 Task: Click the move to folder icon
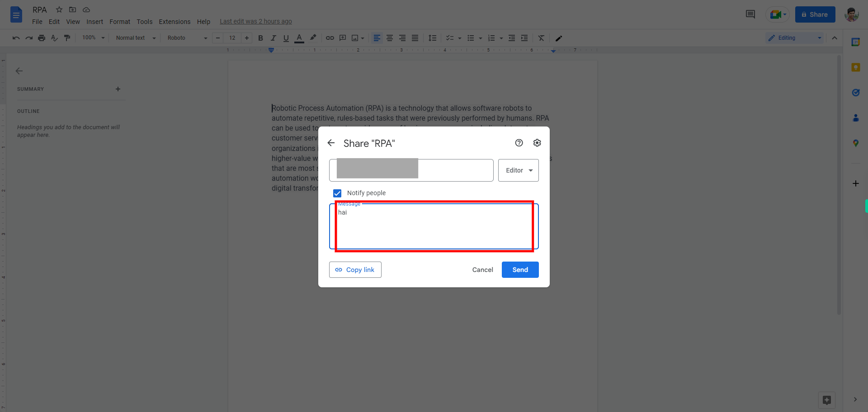coord(72,9)
